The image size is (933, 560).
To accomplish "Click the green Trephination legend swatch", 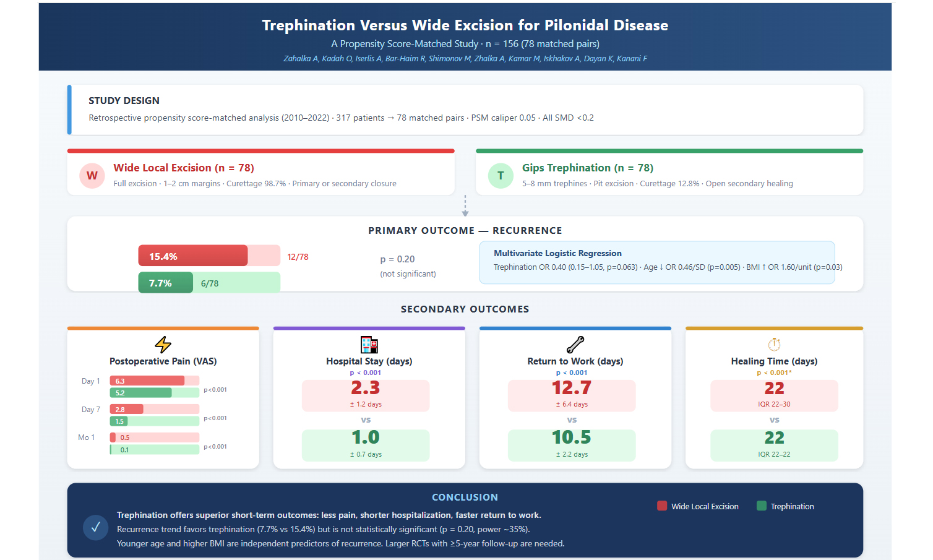I will (762, 506).
